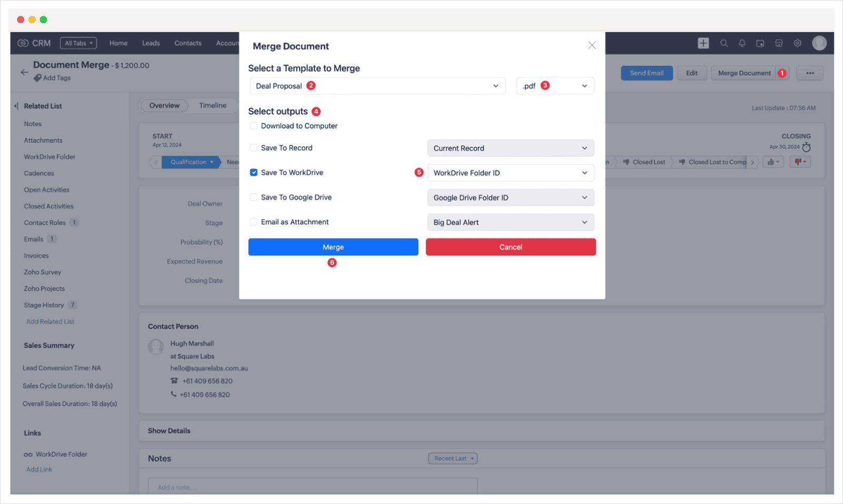Open Notes in the Related List
Screen dimensions: 843x504
[x=33, y=124]
